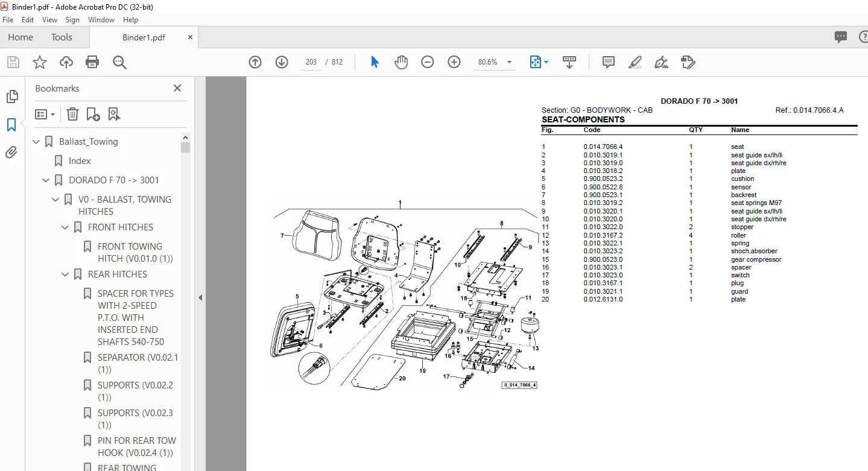Open the SPACER FOR TYPES WITH 2-SPEED P.T.O. bookmark
This screenshot has width=868, height=471.
click(136, 318)
